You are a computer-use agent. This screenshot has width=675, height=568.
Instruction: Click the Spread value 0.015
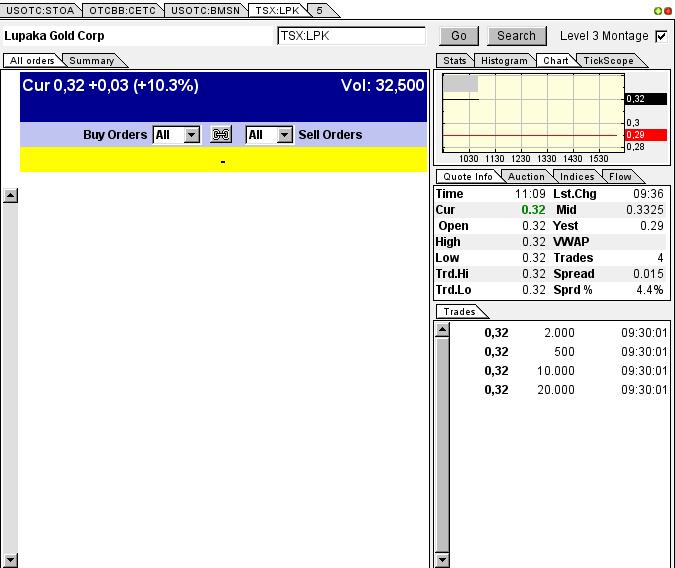click(648, 274)
